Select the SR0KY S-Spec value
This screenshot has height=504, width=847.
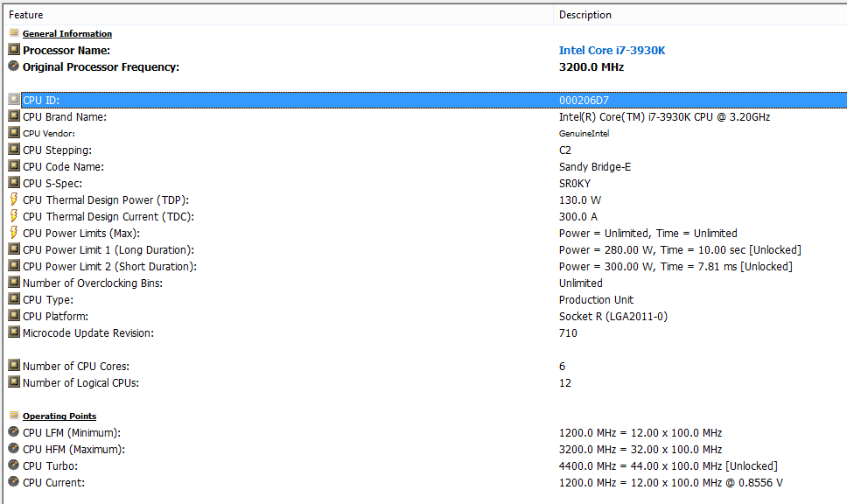pyautogui.click(x=575, y=184)
